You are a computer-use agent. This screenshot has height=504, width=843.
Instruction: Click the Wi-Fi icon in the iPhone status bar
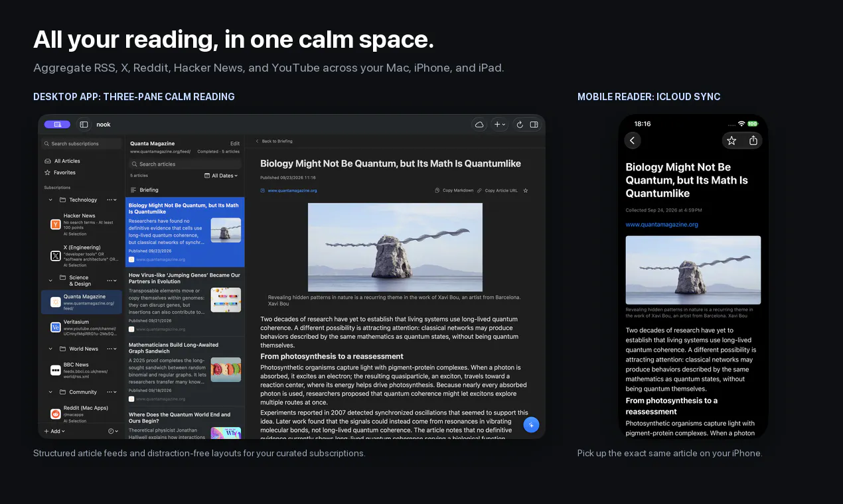tap(741, 124)
